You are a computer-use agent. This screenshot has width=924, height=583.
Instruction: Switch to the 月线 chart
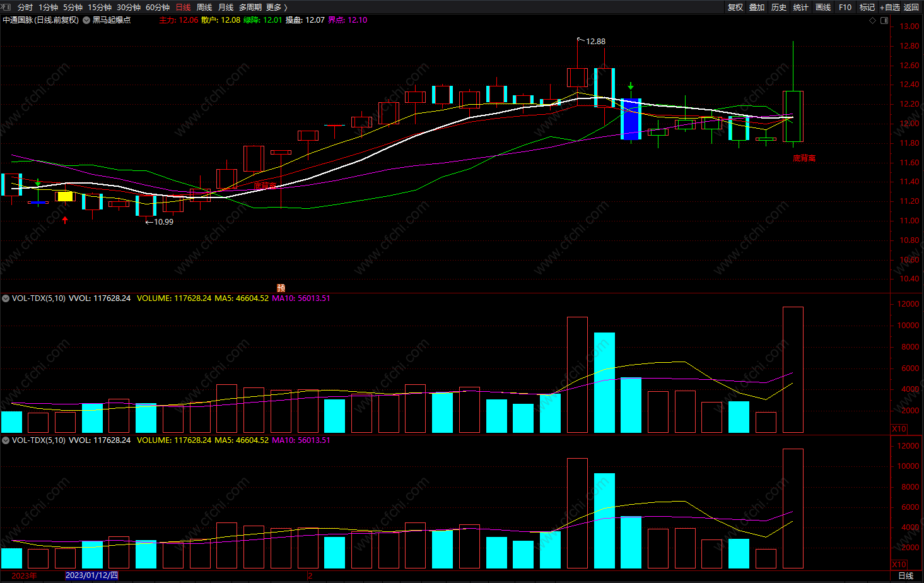pyautogui.click(x=226, y=7)
